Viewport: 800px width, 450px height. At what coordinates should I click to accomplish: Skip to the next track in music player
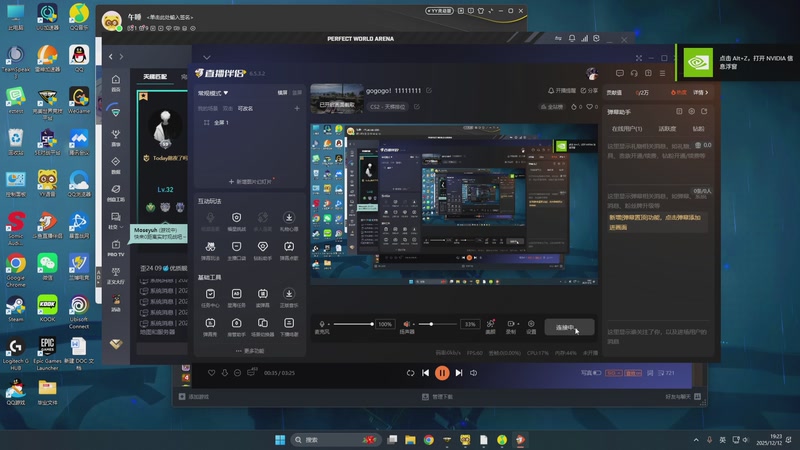[459, 373]
